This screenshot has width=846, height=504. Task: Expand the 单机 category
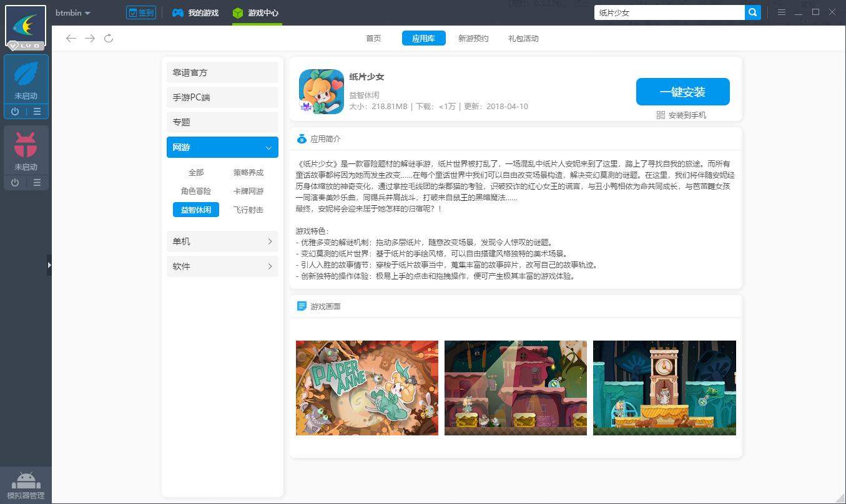[222, 241]
